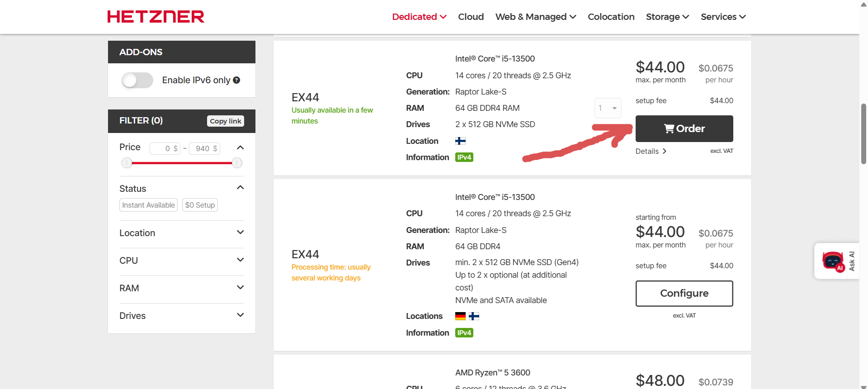Click Configure for the second EX44
Screen dimensions: 868x389
684,293
